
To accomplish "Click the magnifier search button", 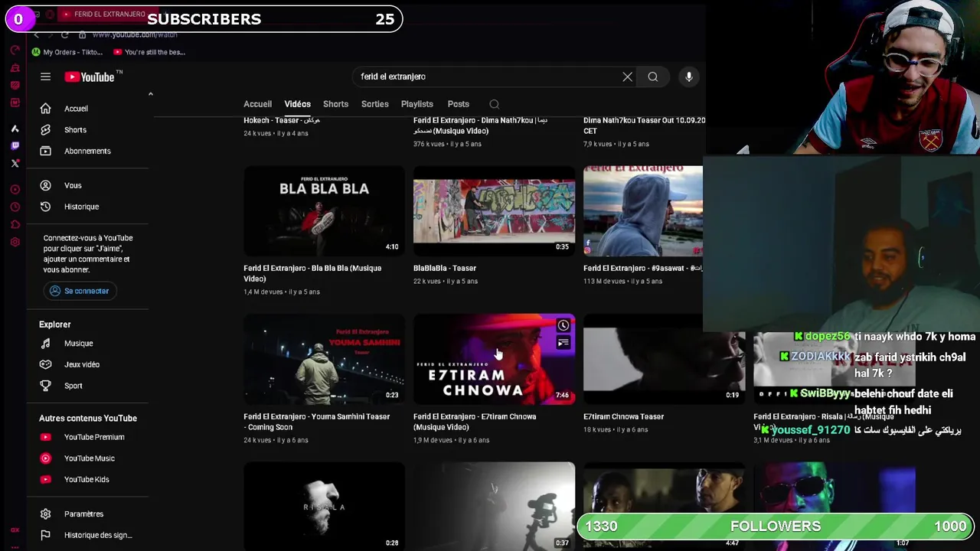I will 652,77.
